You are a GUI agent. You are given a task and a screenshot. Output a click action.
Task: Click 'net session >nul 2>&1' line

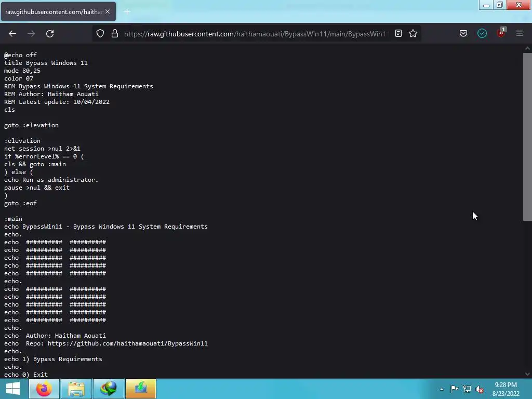click(42, 149)
